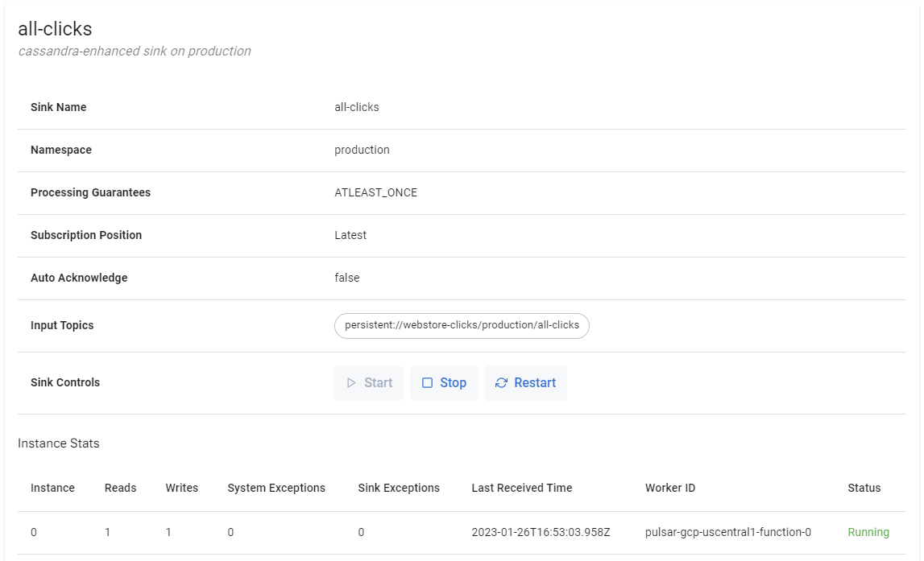Click the Reads column header
Image resolution: width=924 pixels, height=561 pixels.
coord(120,488)
